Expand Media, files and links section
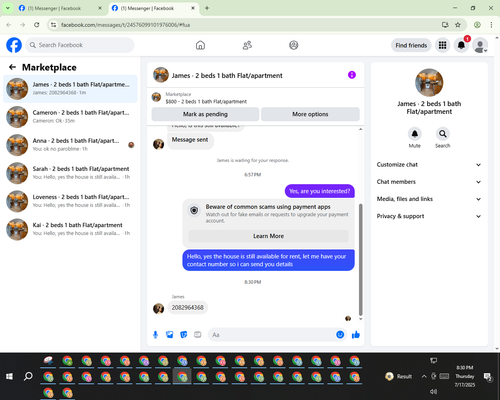The image size is (500, 400). tap(429, 199)
